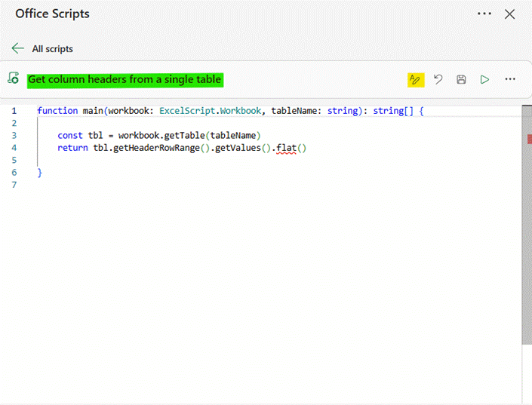Click the script title 'Get column headers from a single table'
This screenshot has width=532, height=405.
(125, 80)
